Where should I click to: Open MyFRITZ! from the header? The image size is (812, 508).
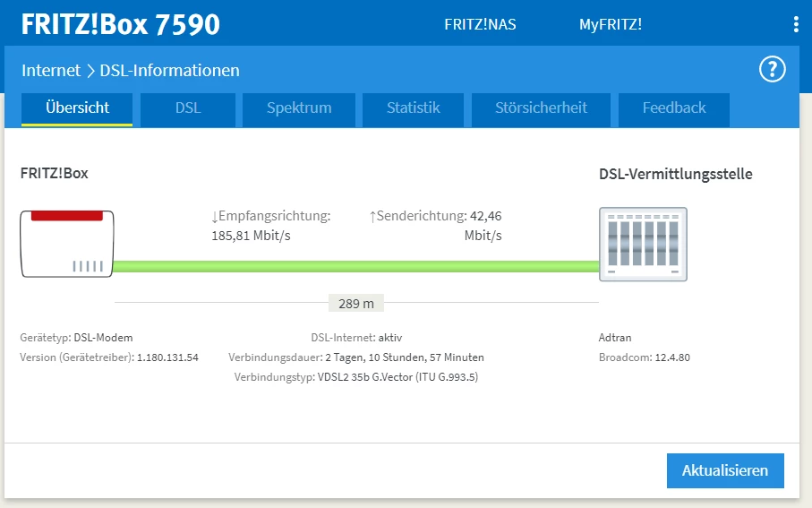(x=611, y=24)
